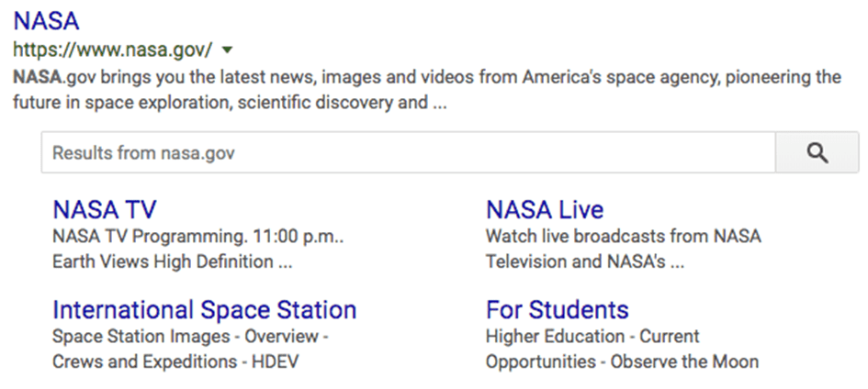Viewport: 868px width, 389px height.
Task: Click 'Earth Views High Definition ...' text
Action: 172,261
